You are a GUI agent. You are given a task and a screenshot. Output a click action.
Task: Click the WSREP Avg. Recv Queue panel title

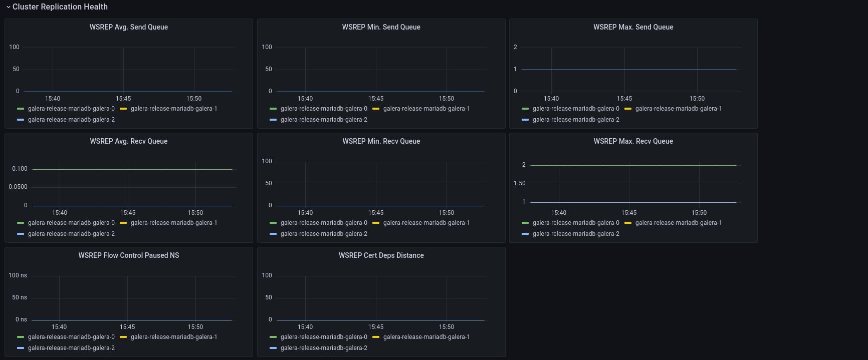tap(129, 141)
